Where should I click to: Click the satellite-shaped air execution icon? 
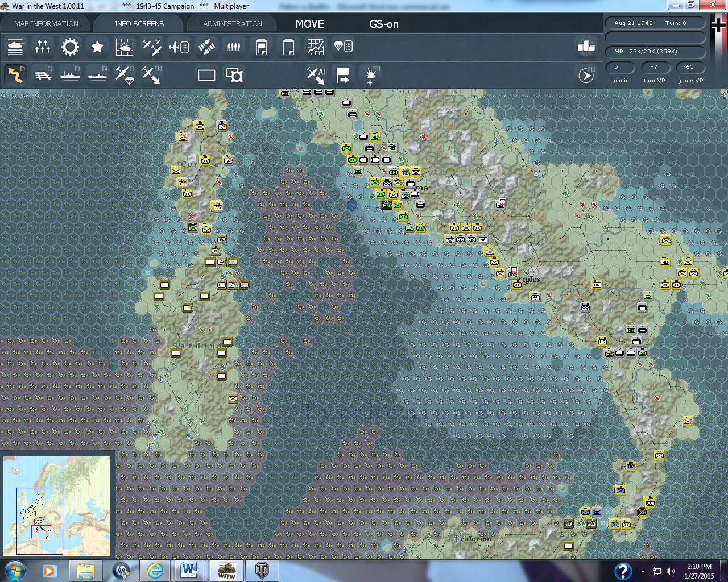pyautogui.click(x=206, y=47)
